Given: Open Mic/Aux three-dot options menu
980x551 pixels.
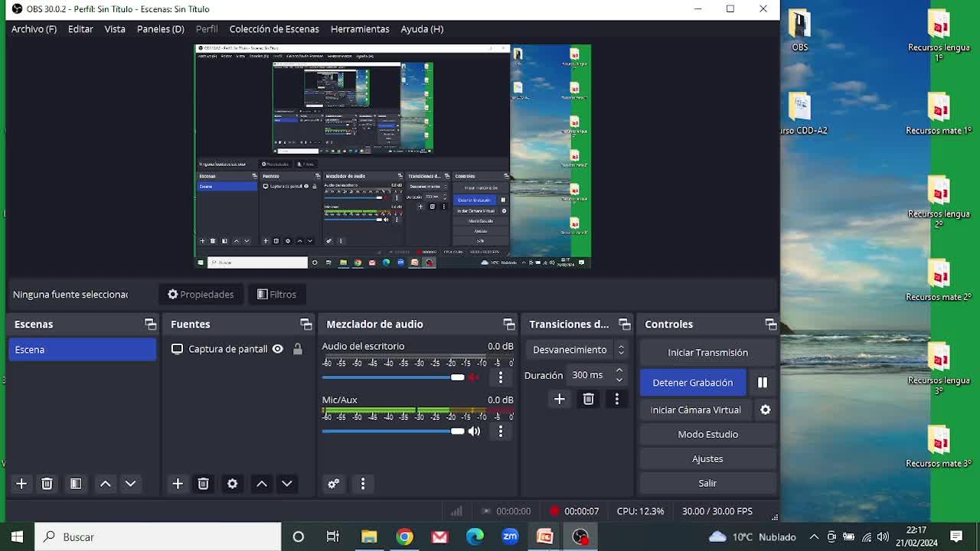Looking at the screenshot, I should [501, 431].
